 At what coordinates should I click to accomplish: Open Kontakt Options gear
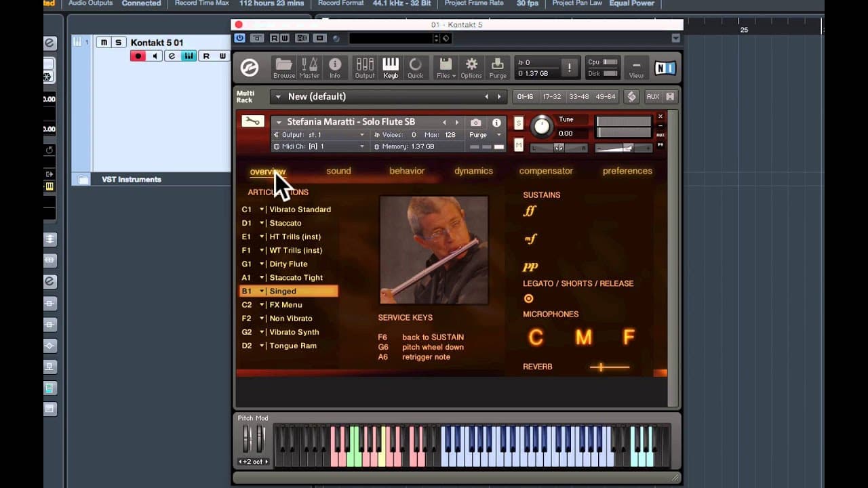click(x=471, y=68)
